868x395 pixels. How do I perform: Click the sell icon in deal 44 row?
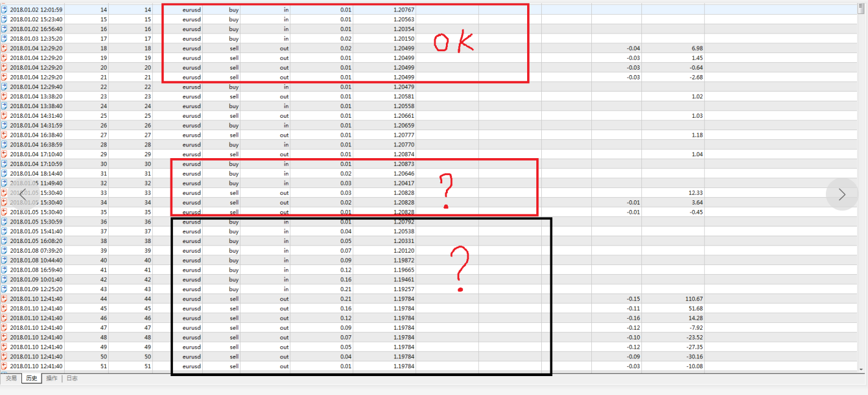click(4, 299)
